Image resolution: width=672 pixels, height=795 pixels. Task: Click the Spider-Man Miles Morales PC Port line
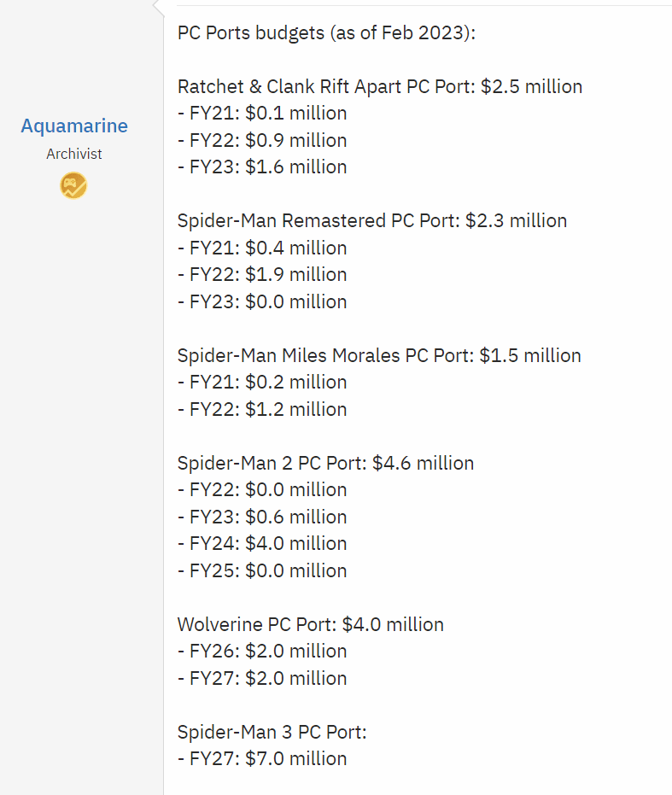[x=379, y=355]
